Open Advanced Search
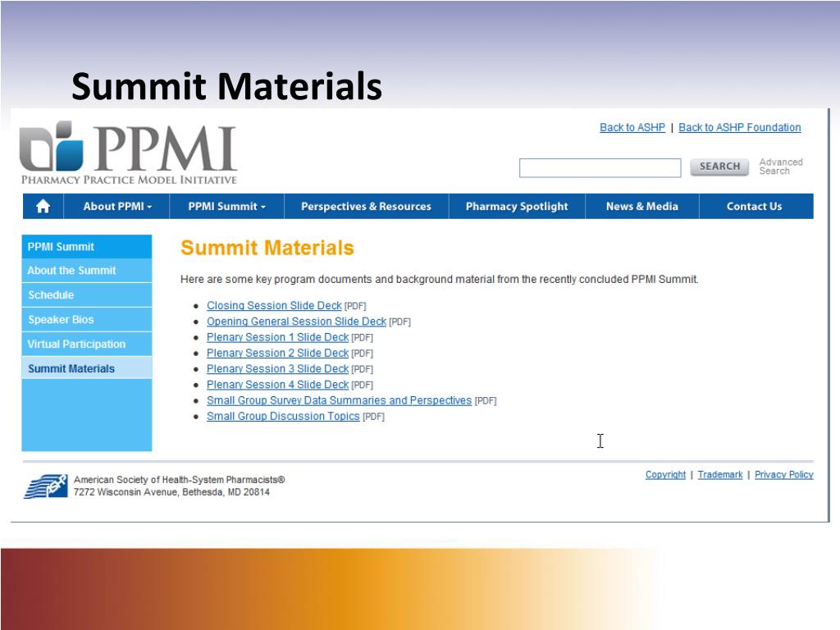This screenshot has width=840, height=630. coord(781,166)
